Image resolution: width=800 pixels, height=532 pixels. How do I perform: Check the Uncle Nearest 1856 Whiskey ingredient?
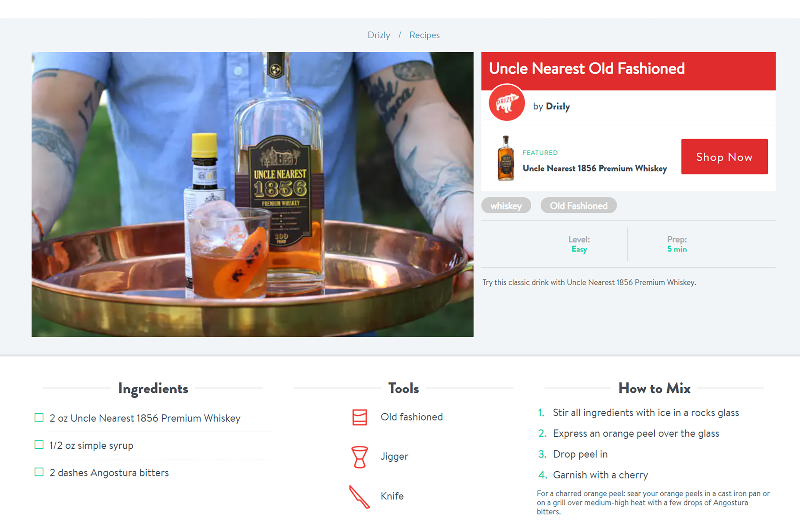[x=39, y=418]
